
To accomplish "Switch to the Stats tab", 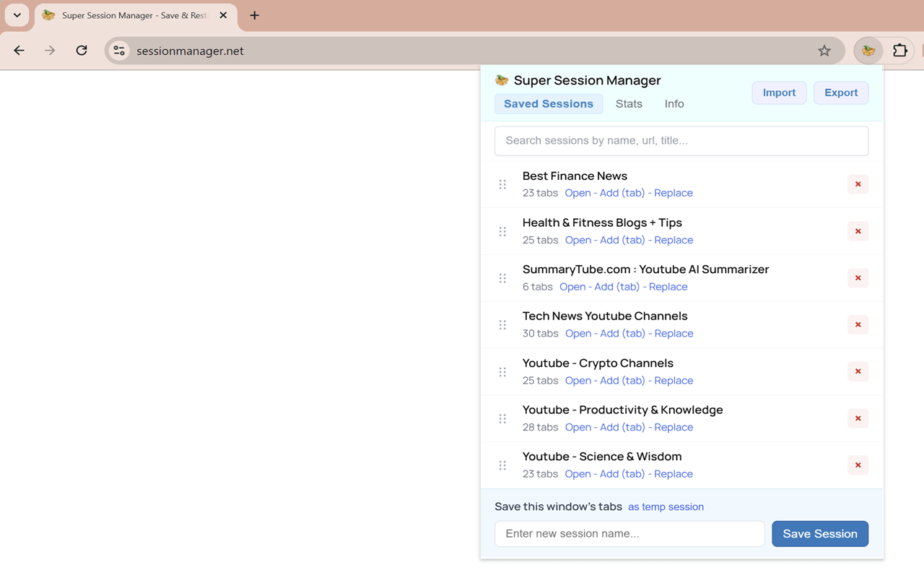I will [x=628, y=103].
